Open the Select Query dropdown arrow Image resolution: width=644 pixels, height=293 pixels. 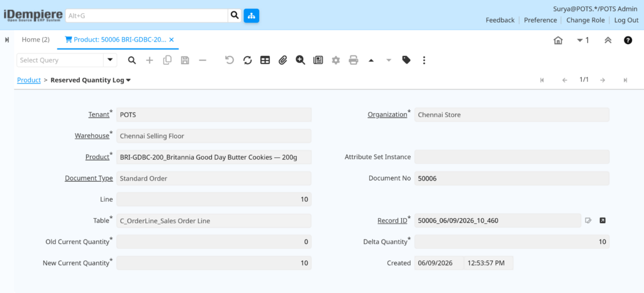tap(110, 60)
